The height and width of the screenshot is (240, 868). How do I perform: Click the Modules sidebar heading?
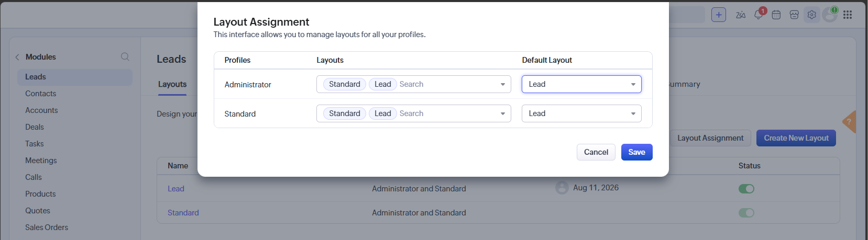pos(41,57)
